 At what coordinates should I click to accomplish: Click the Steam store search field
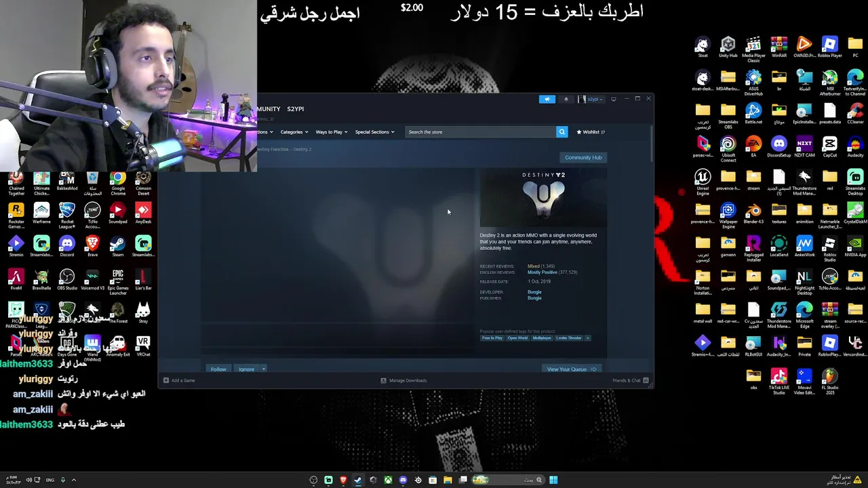coord(481,132)
